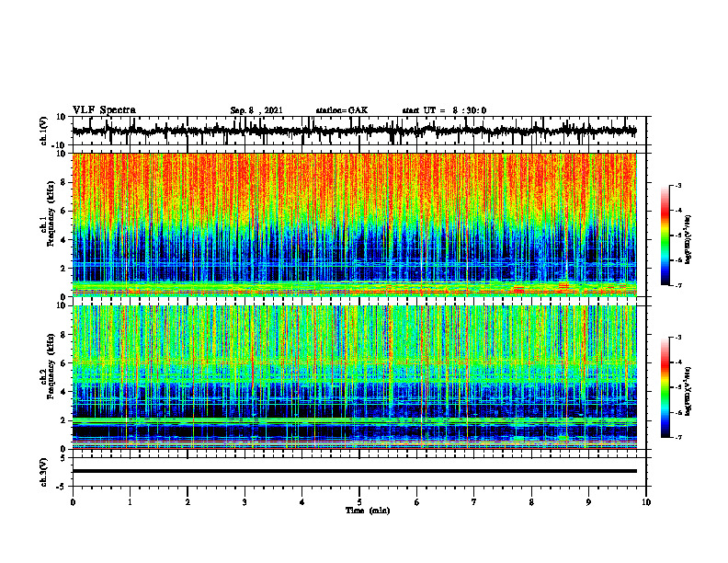Screen dimensions: 728x563
Task: Click the "Time (min)" axis title
Action: pos(368,511)
